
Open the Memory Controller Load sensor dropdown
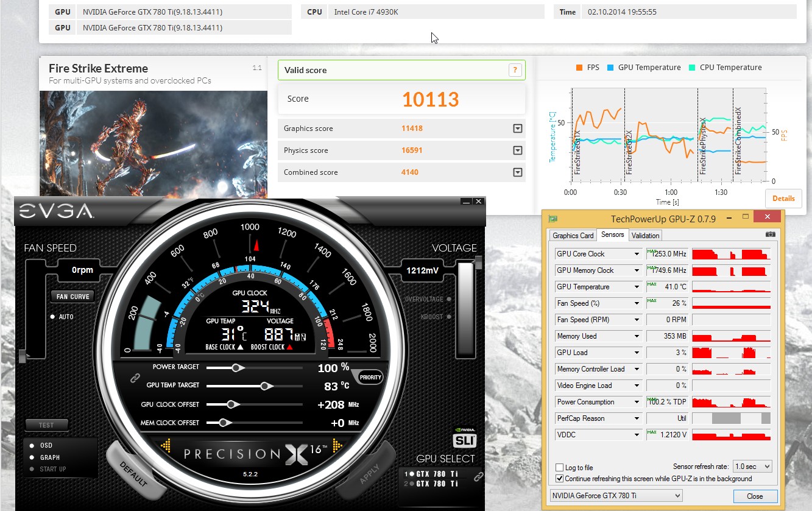(637, 369)
